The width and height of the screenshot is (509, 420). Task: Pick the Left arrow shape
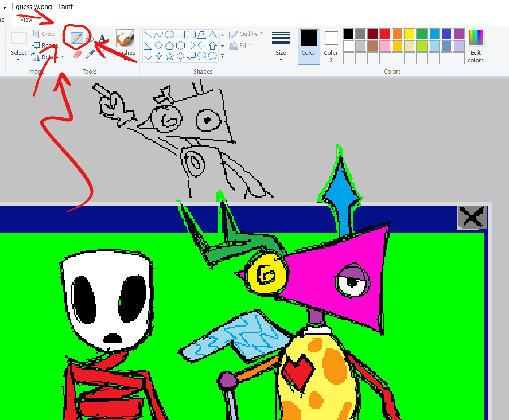pos(202,45)
